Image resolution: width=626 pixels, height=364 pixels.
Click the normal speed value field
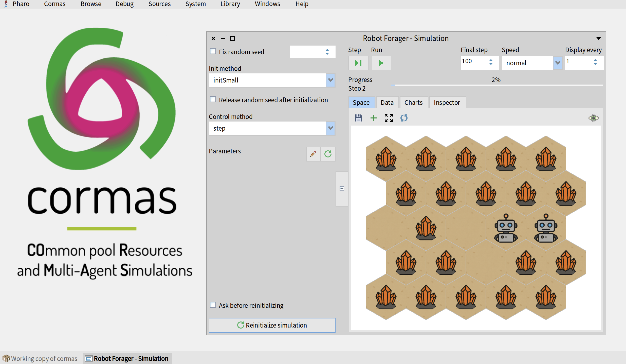click(528, 63)
